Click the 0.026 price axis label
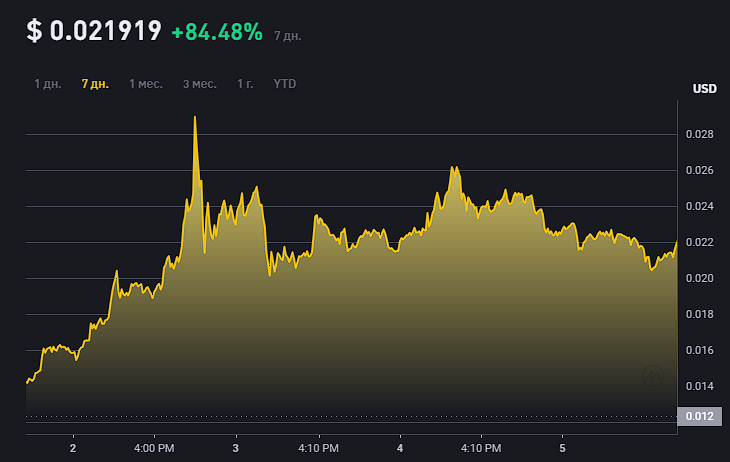The image size is (730, 462). coord(699,170)
